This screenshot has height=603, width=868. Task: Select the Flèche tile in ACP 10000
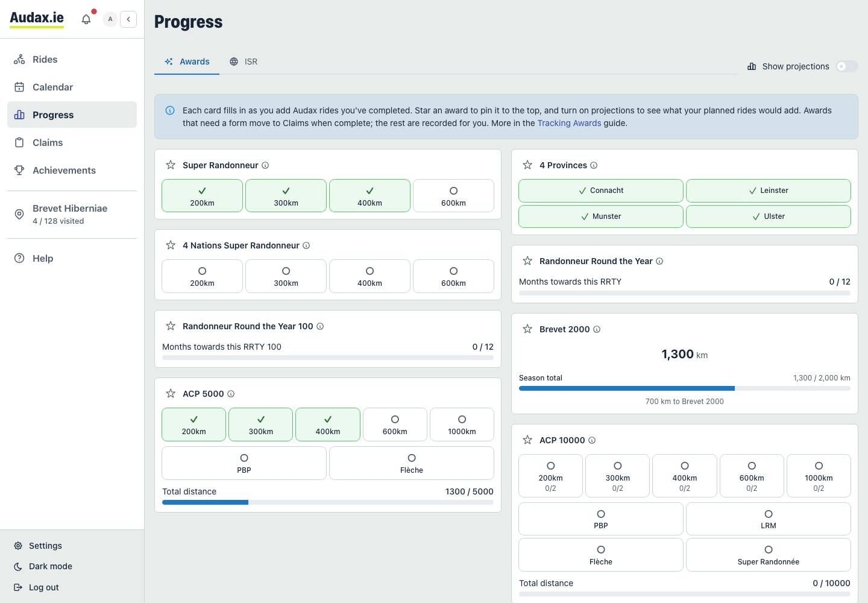pos(601,555)
